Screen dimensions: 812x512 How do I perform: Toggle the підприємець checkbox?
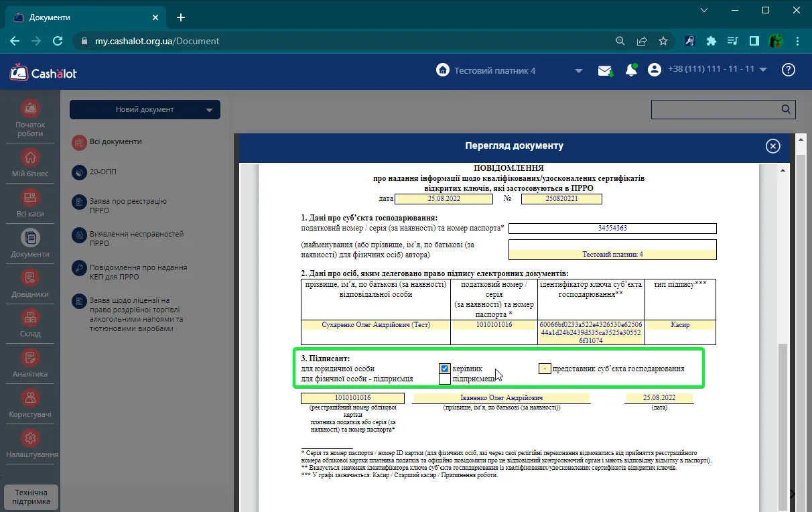(x=444, y=379)
